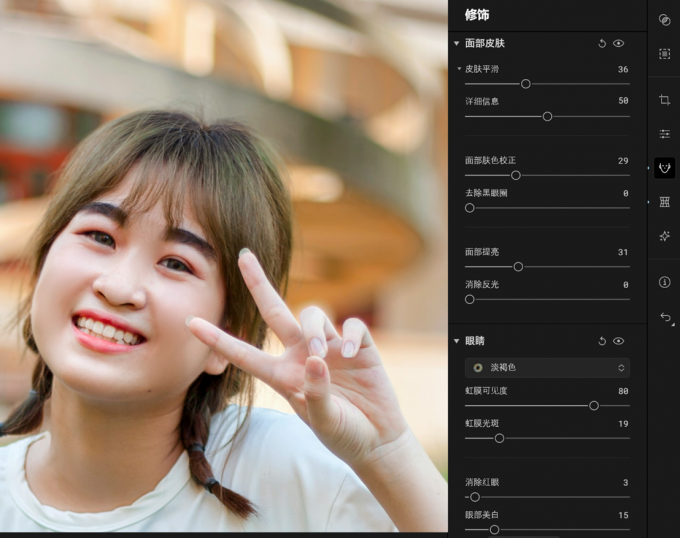
Task: Click the 虹膜可见度 slider handle
Action: [594, 406]
